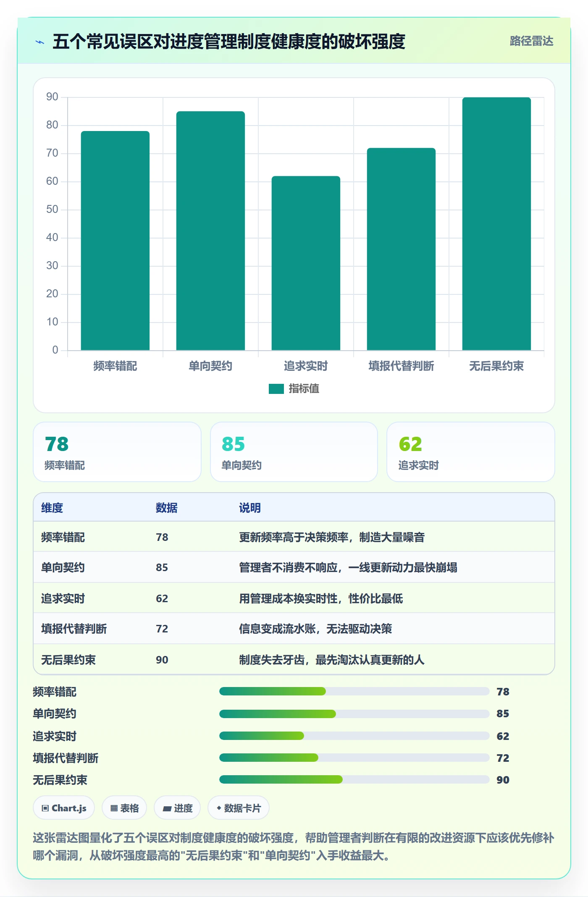Click the 无后果约束 x-axis label
The image size is (588, 897).
[x=496, y=366]
